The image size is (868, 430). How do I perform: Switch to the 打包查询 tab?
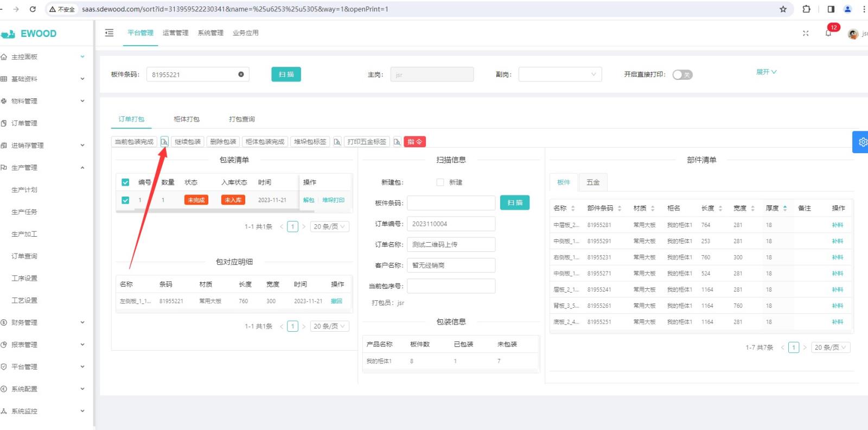click(242, 119)
